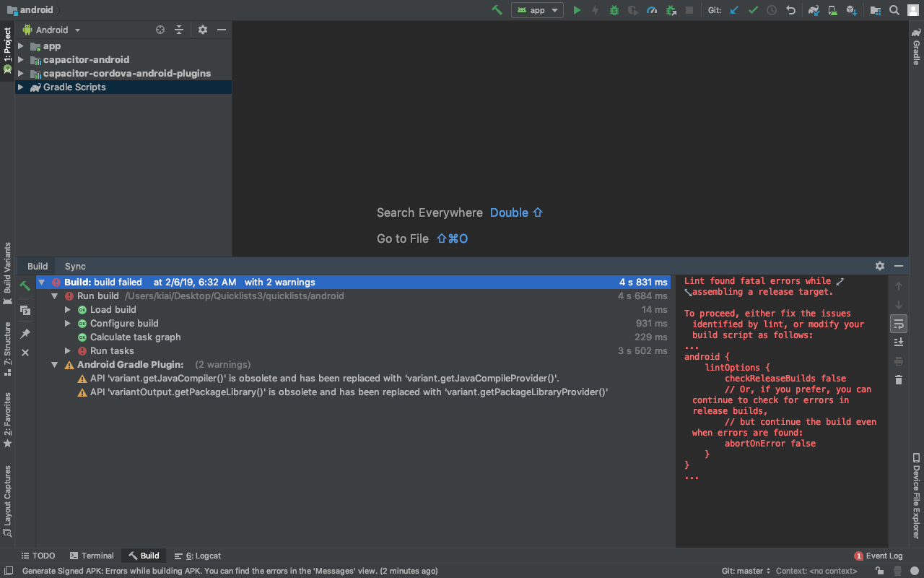Restart the build with the hammer icon

tap(24, 285)
